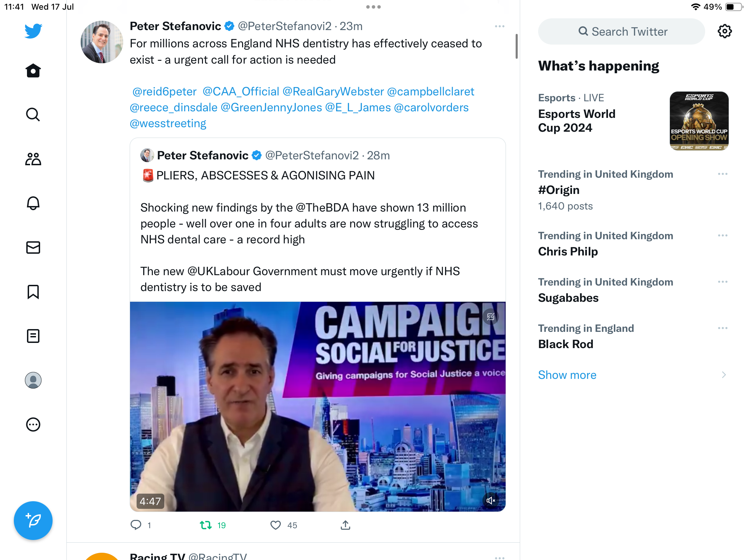Screen dimensions: 747x560
Task: Open the Home timeline icon
Action: pos(33,71)
